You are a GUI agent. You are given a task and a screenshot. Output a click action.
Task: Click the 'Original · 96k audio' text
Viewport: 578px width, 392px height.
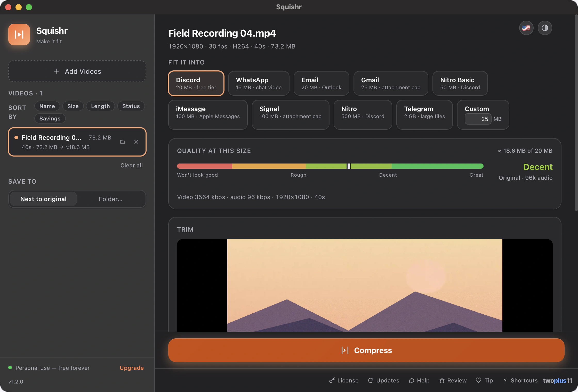click(525, 178)
